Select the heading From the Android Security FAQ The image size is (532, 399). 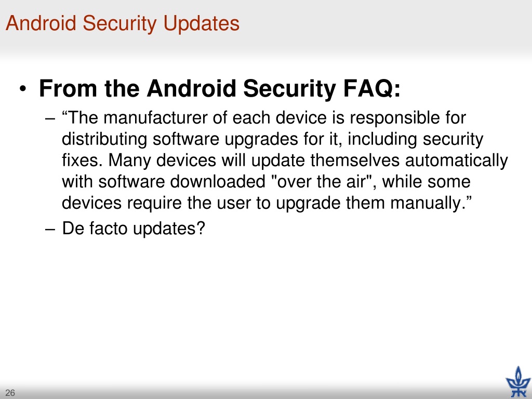pyautogui.click(x=220, y=88)
